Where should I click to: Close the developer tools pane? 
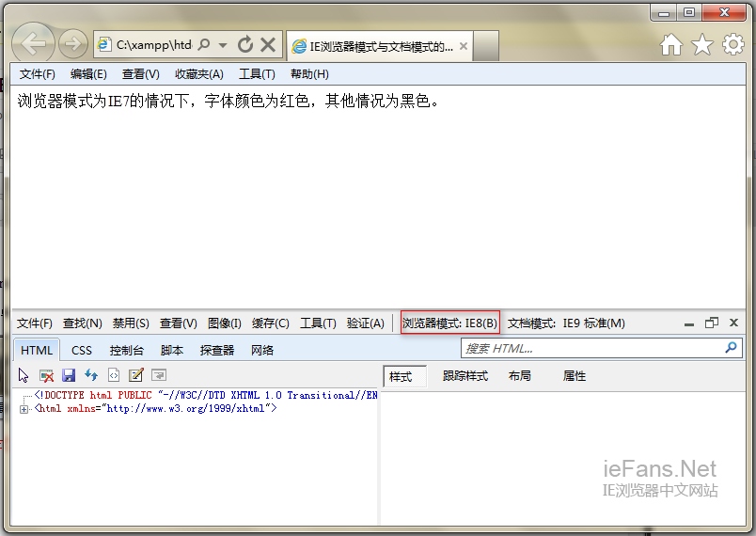coord(733,323)
